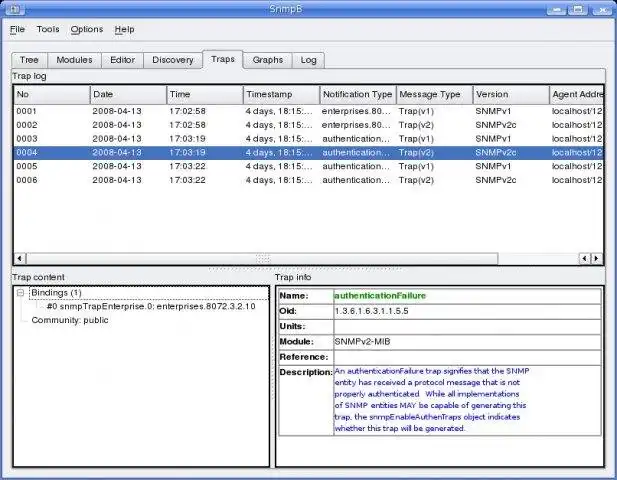Viewport: 617px width, 480px height.
Task: Click the horizontal scrollbar right arrow
Action: (597, 258)
